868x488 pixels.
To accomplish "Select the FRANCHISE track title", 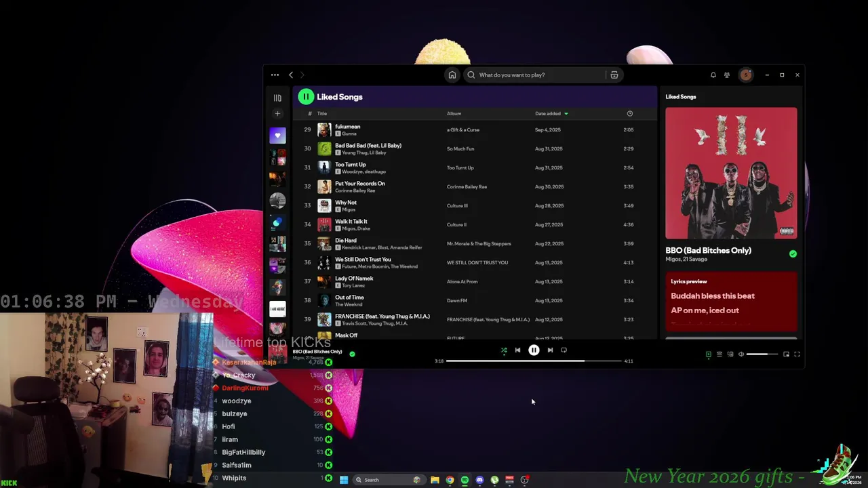I will coord(382,317).
